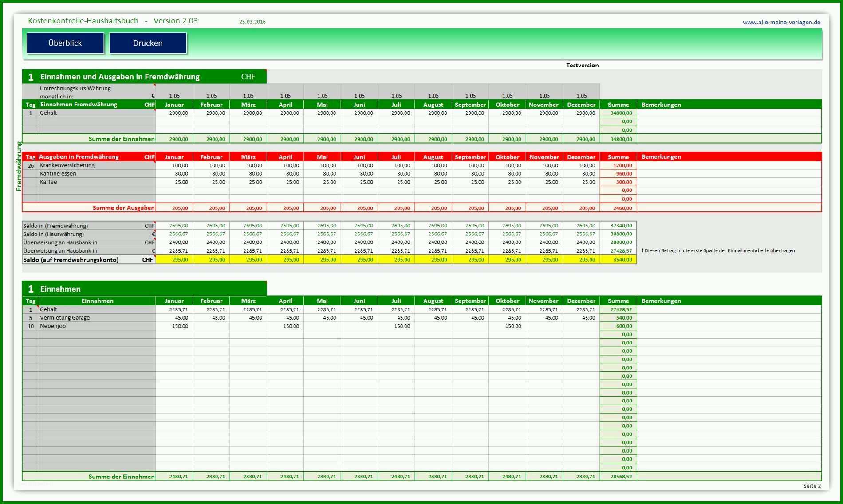Click the Diesen Betrag übertragen hint text
Screen dimensions: 843x504
(718, 251)
